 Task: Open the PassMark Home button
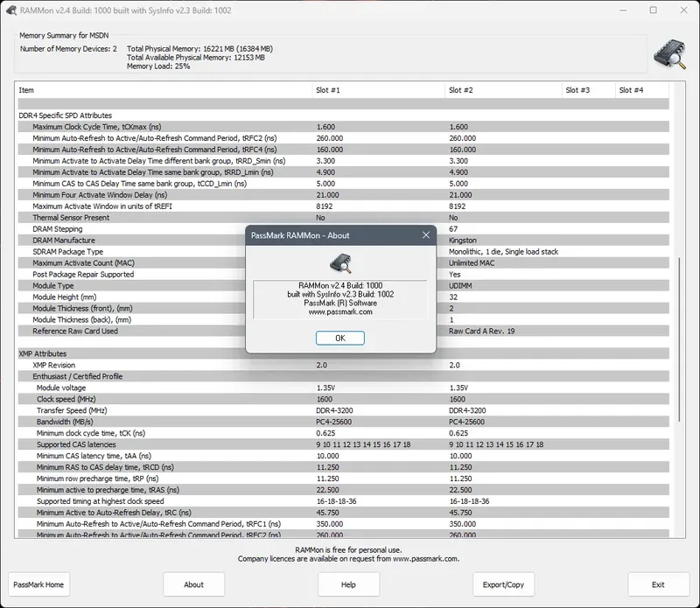38,584
